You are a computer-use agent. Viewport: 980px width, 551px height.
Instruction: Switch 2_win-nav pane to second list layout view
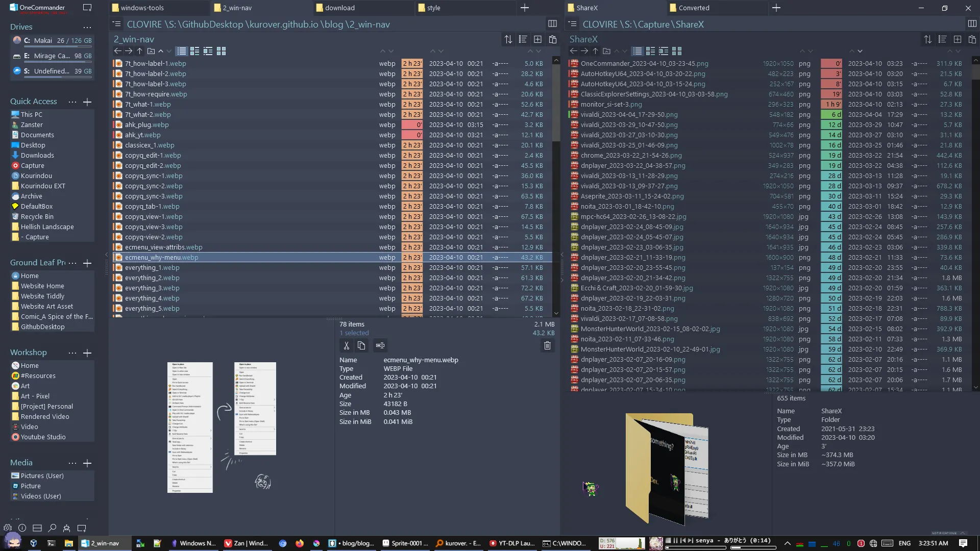(x=194, y=51)
